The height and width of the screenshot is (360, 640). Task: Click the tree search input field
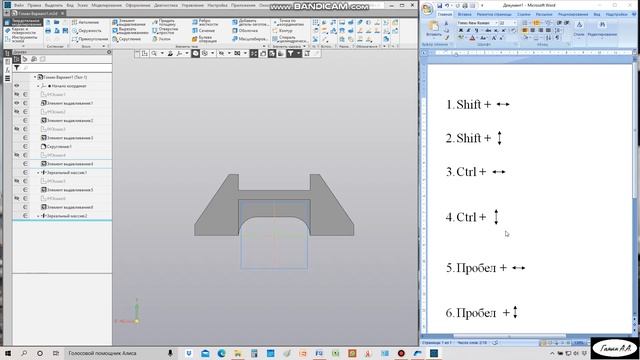[66, 68]
